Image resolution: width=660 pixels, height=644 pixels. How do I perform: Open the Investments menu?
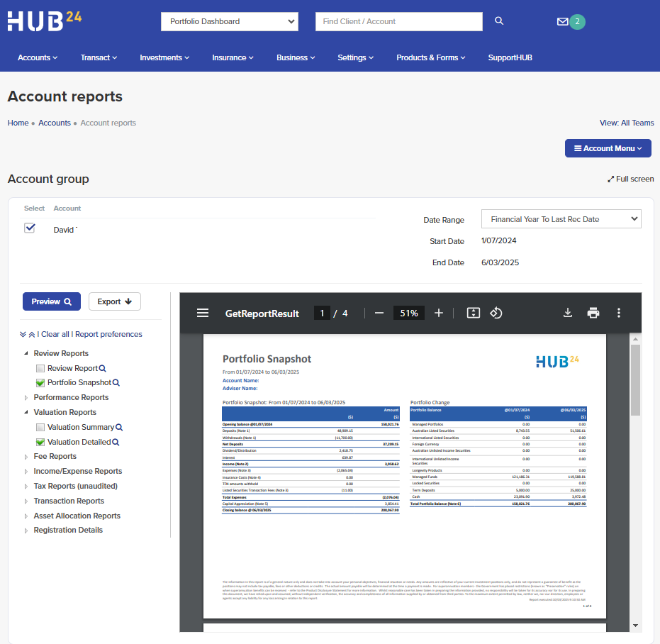click(x=164, y=57)
